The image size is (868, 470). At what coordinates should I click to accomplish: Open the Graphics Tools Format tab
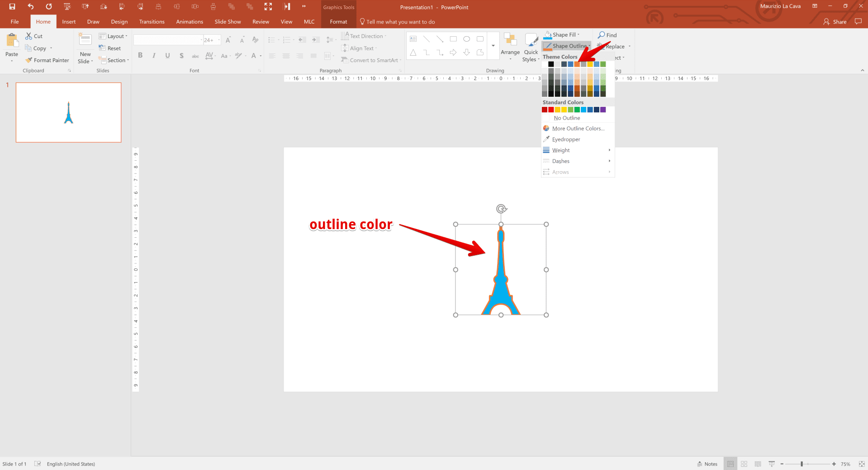pyautogui.click(x=338, y=21)
